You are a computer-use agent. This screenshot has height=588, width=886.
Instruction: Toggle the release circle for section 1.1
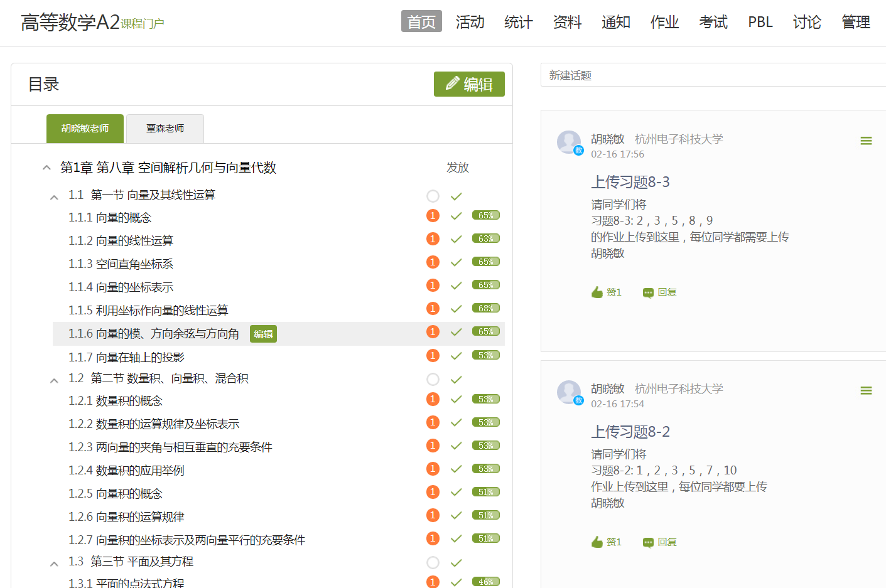433,196
